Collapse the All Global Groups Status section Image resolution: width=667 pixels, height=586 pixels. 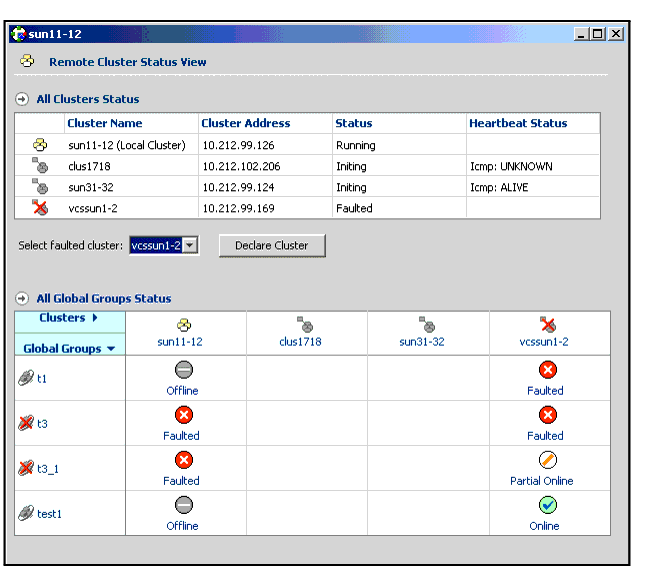click(x=22, y=298)
